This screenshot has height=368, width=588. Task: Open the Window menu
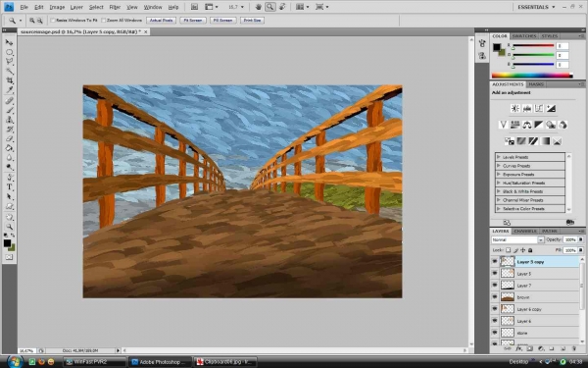(x=153, y=7)
